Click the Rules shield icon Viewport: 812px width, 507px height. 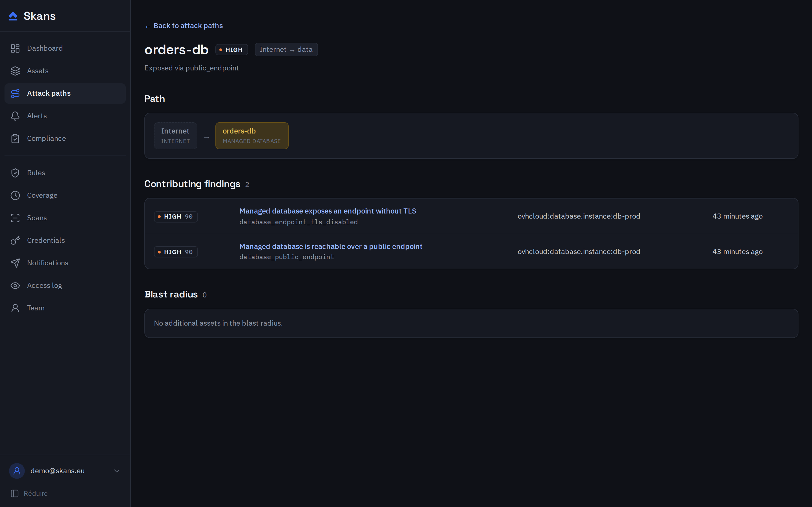click(x=15, y=173)
